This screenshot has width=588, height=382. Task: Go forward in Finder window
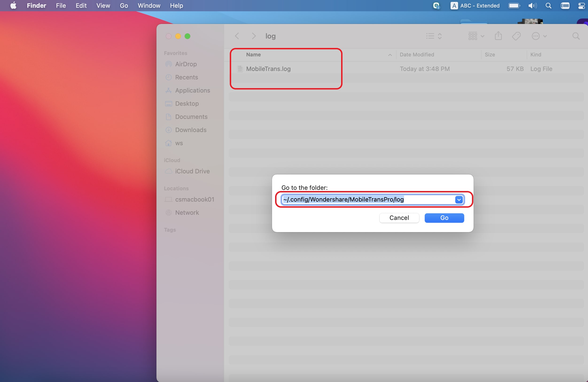click(253, 36)
